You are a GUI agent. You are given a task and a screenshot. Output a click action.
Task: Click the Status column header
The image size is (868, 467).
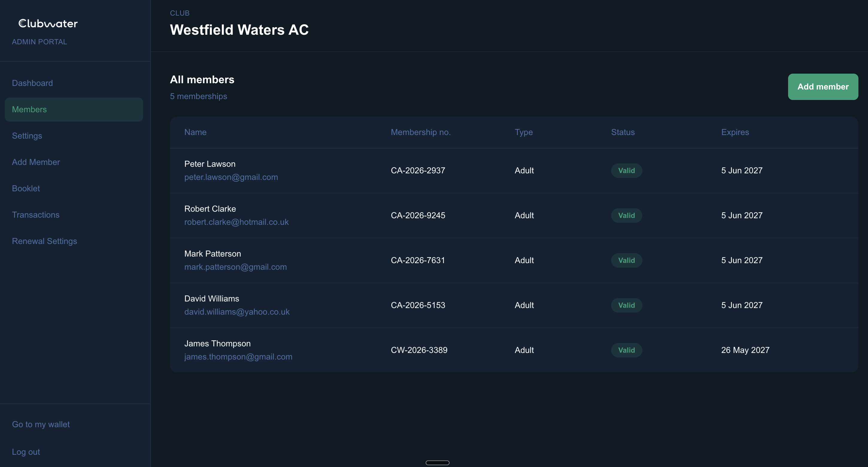pos(623,132)
